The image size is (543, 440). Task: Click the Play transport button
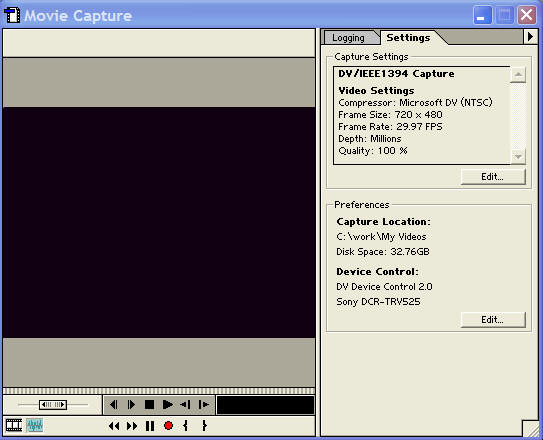168,405
